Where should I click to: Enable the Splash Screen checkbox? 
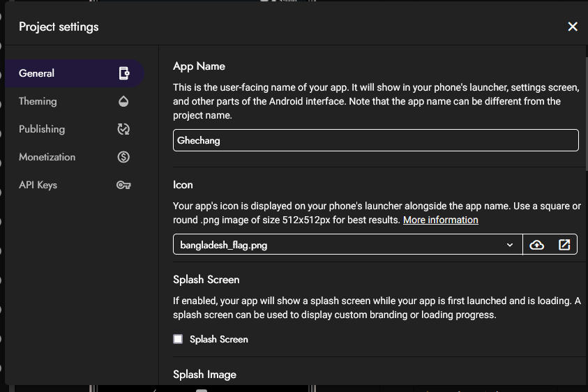pos(178,339)
